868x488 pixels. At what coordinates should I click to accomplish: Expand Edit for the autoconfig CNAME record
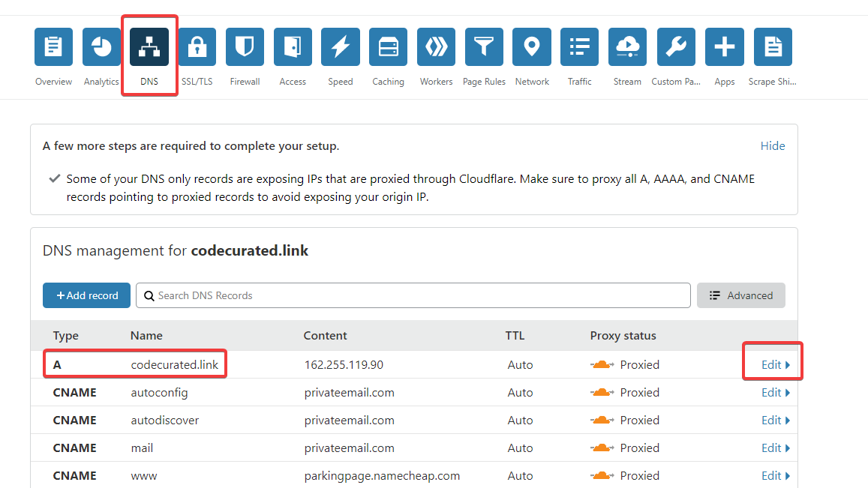(x=776, y=392)
